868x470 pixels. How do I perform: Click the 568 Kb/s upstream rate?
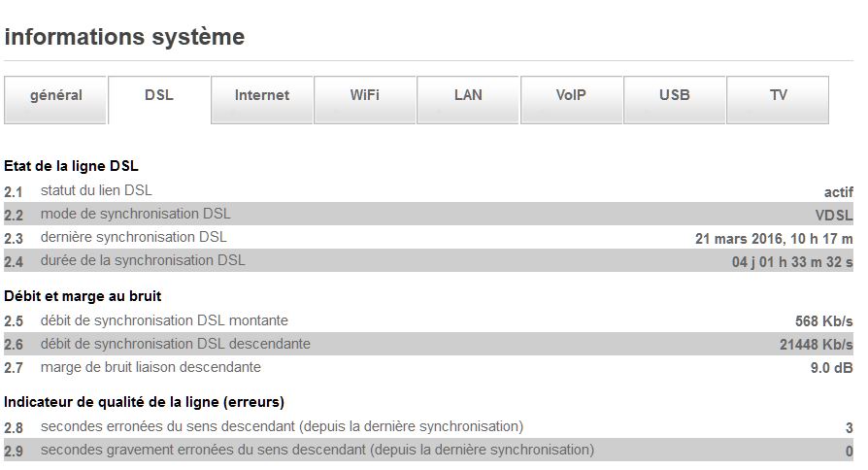pyautogui.click(x=823, y=321)
